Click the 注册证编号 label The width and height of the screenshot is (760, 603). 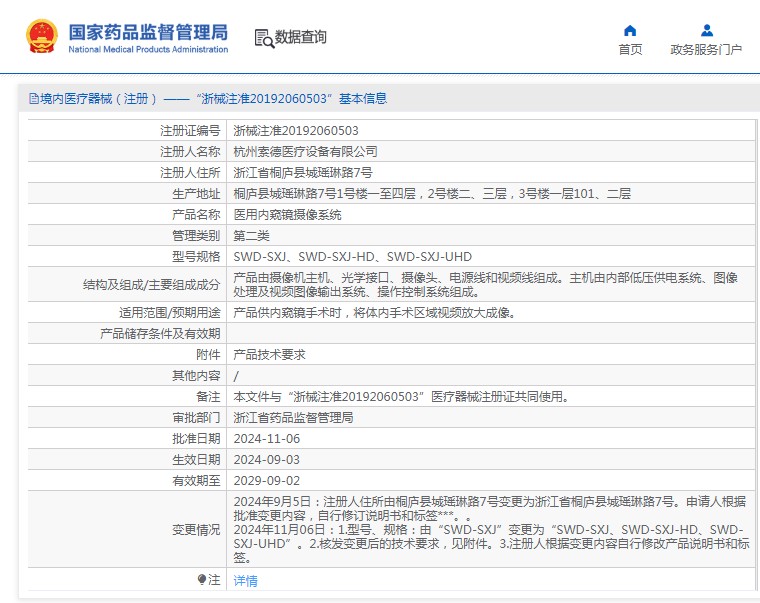pyautogui.click(x=190, y=131)
